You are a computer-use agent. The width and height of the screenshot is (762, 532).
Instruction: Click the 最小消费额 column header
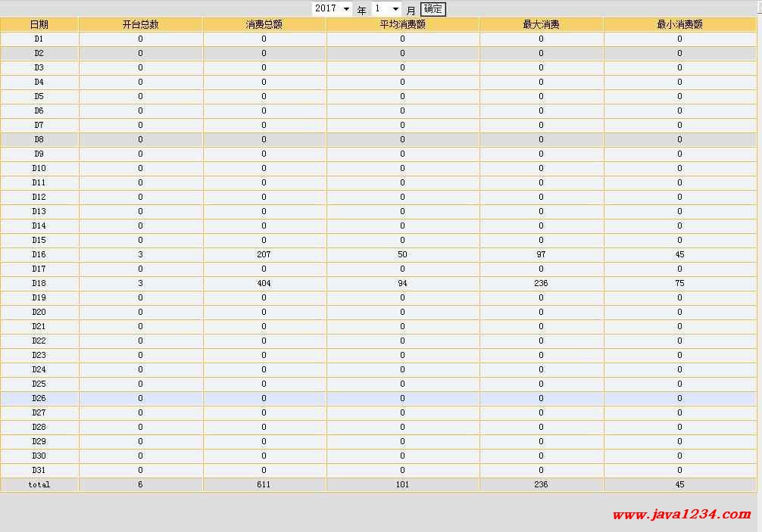679,24
